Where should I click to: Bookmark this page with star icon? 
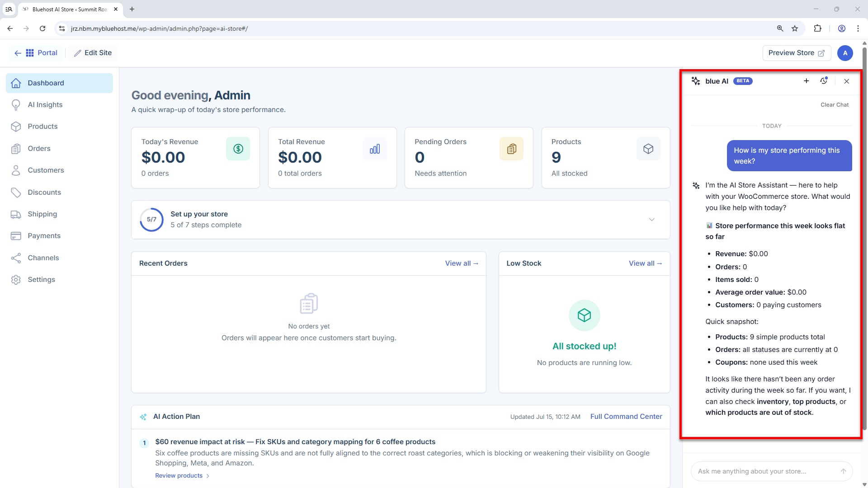click(795, 28)
